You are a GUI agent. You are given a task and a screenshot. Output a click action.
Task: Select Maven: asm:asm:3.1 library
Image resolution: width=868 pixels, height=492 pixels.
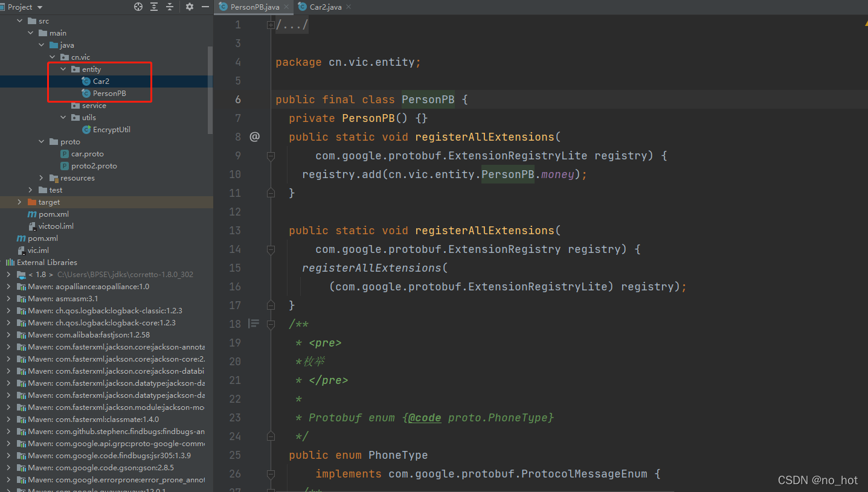tap(63, 299)
